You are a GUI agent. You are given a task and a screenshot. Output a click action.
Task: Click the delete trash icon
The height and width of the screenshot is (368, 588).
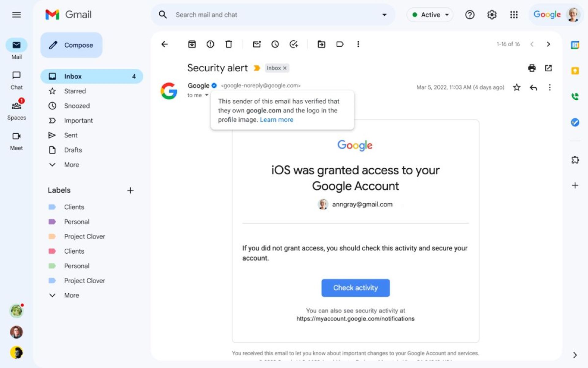click(x=228, y=44)
